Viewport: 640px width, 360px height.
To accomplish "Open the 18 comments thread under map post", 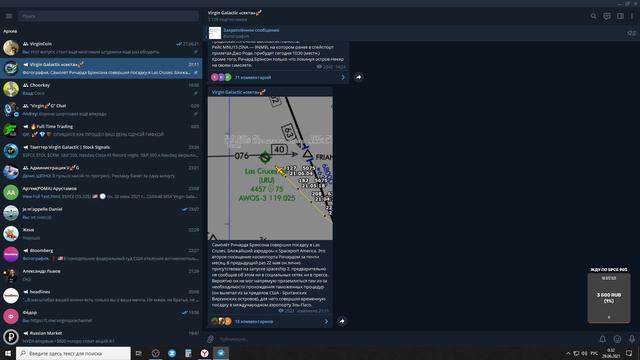I will (254, 322).
